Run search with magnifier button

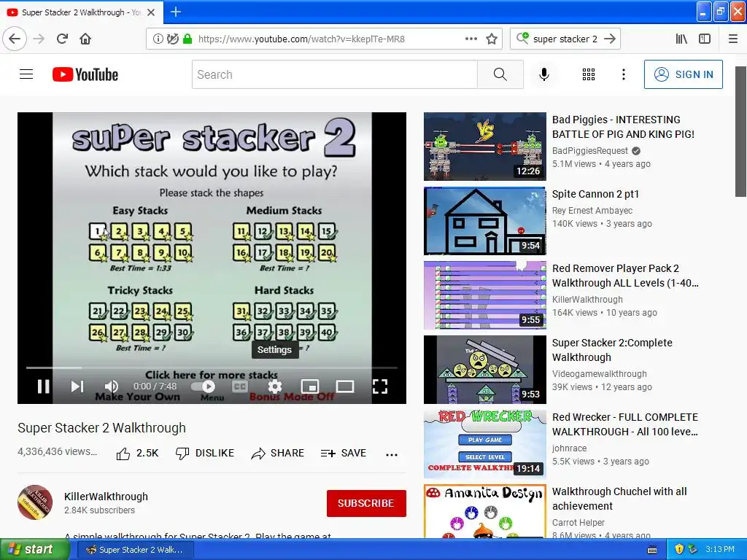[x=500, y=74]
